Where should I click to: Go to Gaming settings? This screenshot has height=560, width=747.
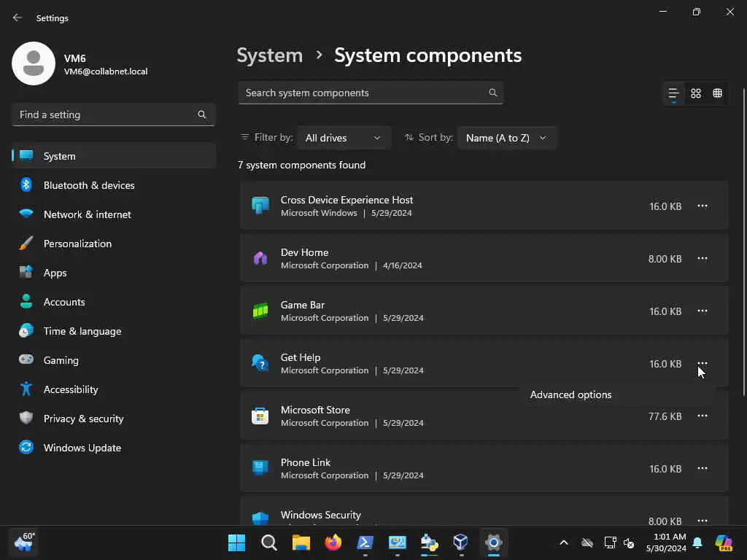(x=113, y=360)
